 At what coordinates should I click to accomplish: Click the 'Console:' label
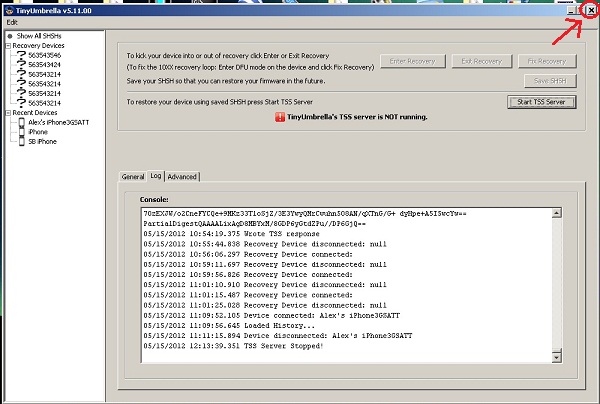154,199
